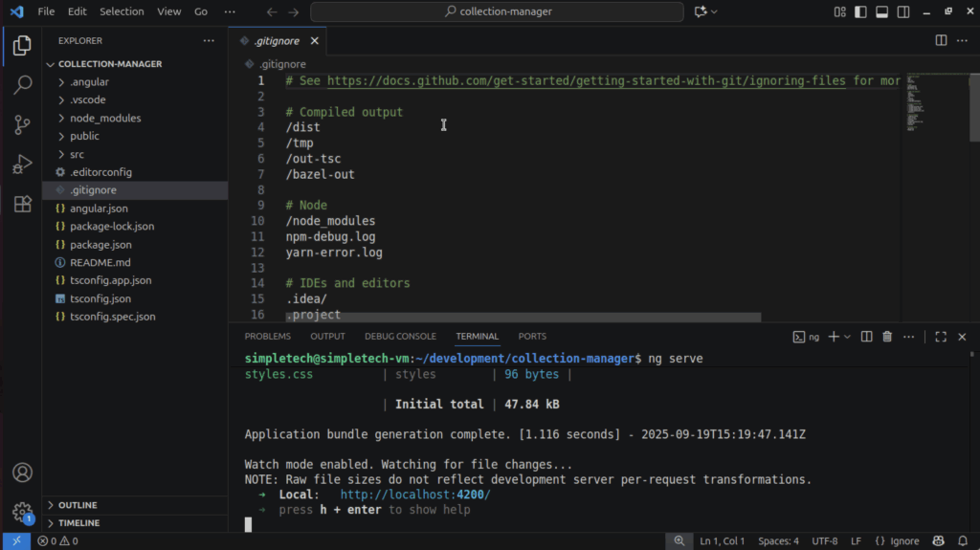
Task: Open the new terminal launch profile dropdown
Action: [x=847, y=337]
